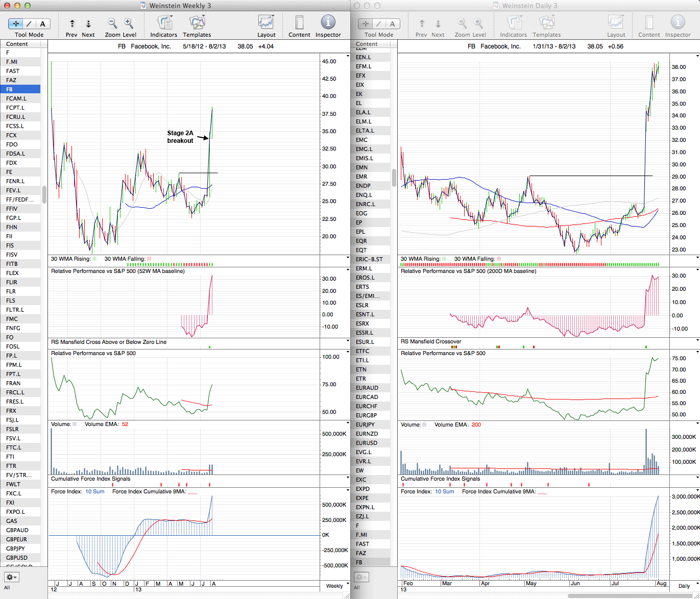Open the gear action menu below symbol list
Image resolution: width=700 pixels, height=599 pixels.
point(11,577)
